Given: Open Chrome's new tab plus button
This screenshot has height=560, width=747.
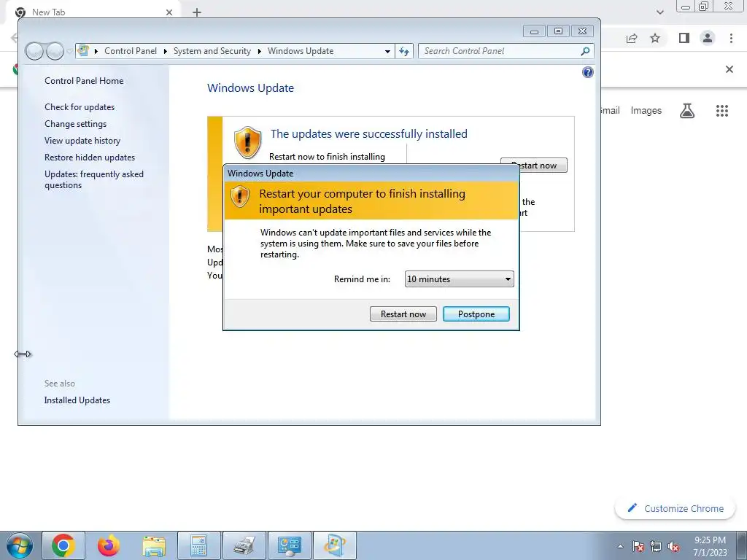Looking at the screenshot, I should (197, 12).
